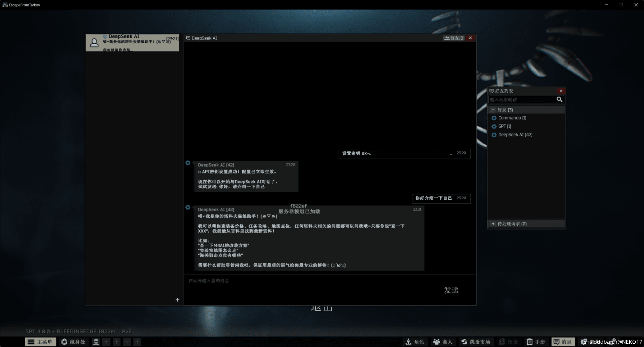
Task: Click the 好友:3 friends counter button
Action: (454, 38)
